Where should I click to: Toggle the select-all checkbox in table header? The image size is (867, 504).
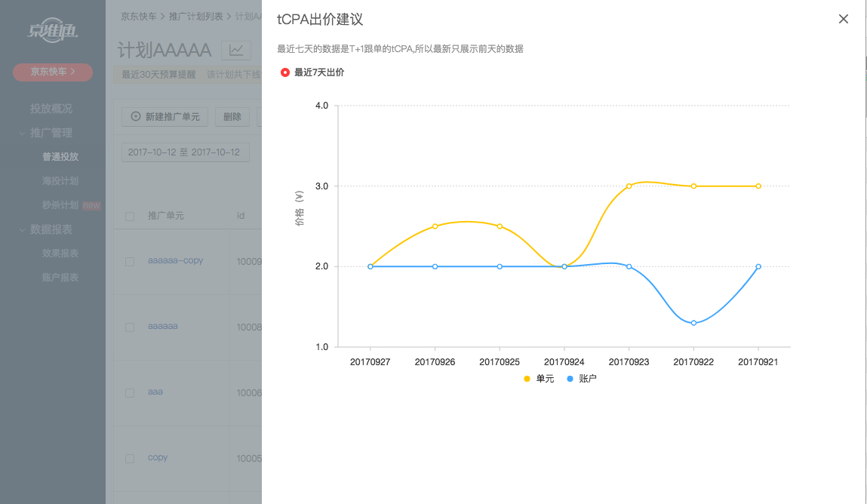130,217
